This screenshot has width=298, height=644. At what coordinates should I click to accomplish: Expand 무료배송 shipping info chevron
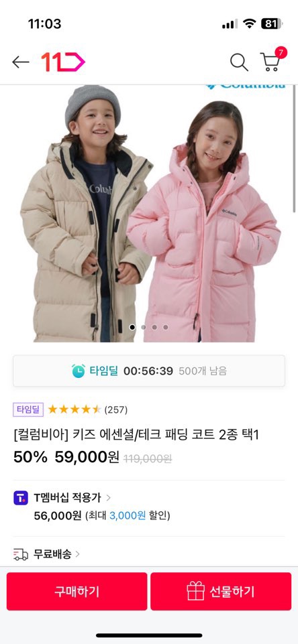click(77, 554)
